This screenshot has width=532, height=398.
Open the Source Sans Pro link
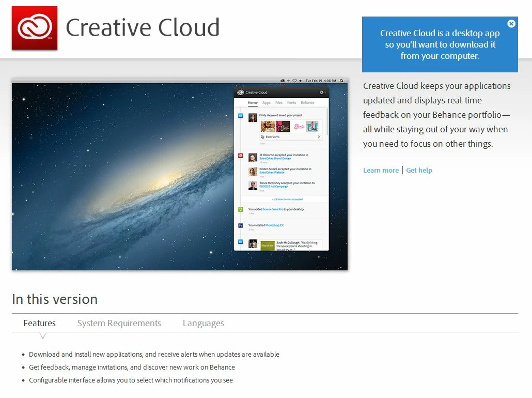273,209
